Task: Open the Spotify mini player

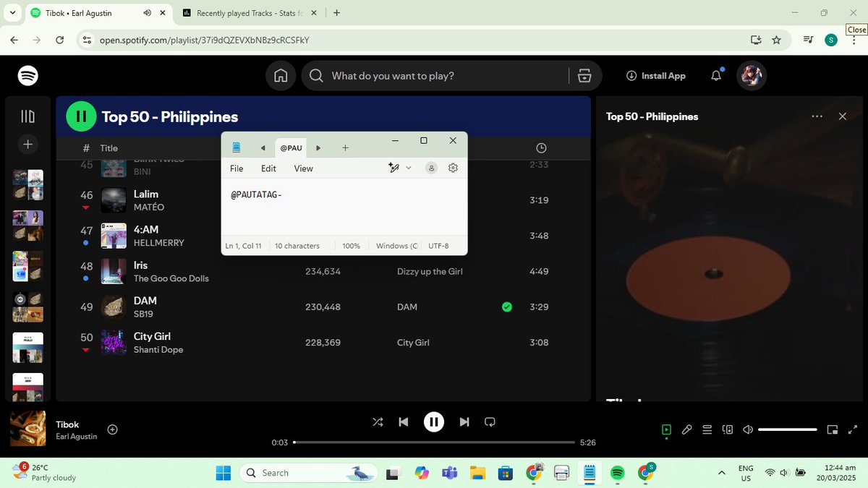Action: coord(833,429)
